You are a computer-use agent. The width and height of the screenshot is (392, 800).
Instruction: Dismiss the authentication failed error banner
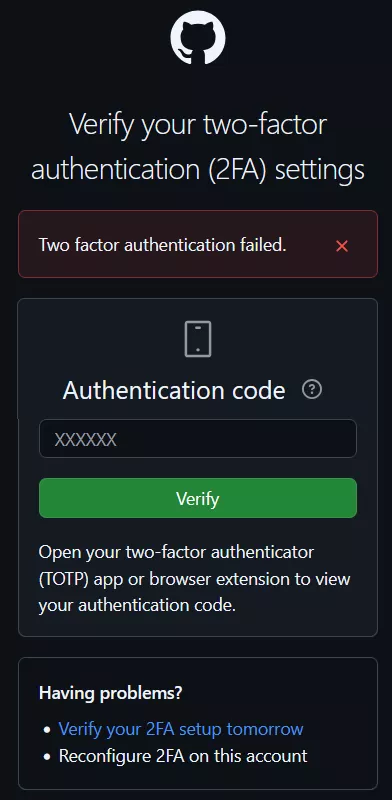pos(342,246)
